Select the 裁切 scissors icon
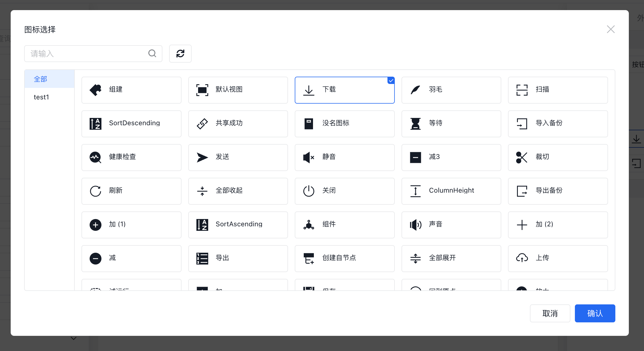 click(558, 158)
